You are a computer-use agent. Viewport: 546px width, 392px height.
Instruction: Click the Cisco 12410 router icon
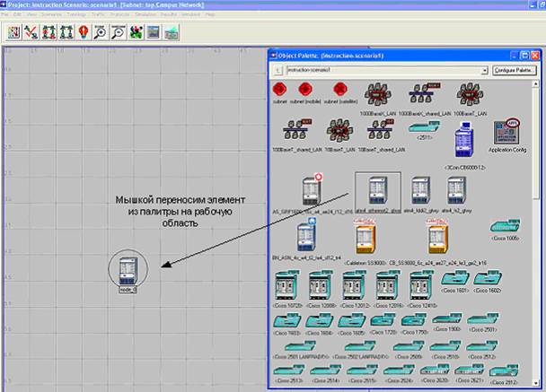(x=418, y=287)
